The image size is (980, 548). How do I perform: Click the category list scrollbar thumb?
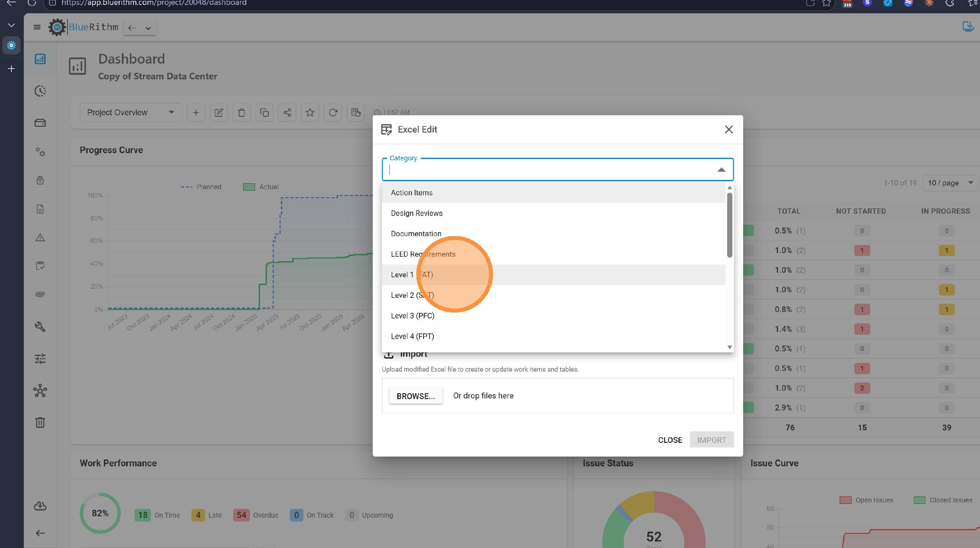click(x=729, y=225)
